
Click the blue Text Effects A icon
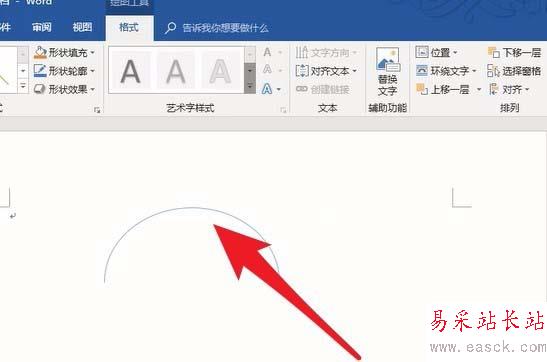click(267, 89)
